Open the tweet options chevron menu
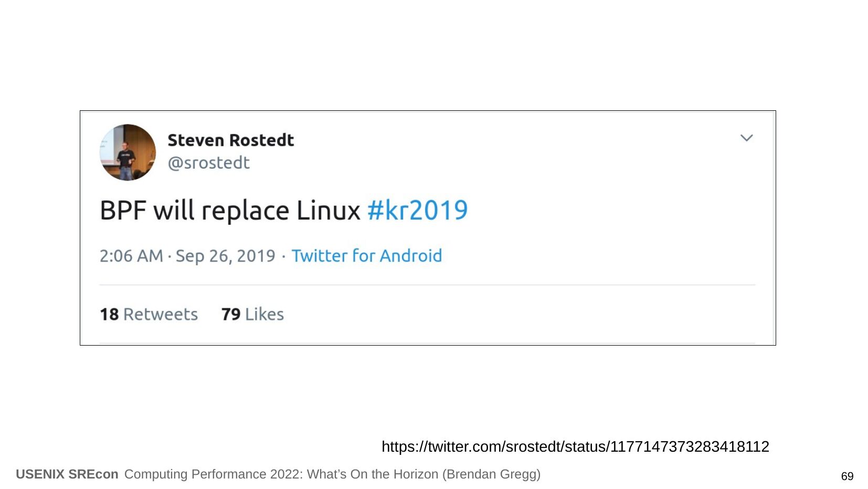Image resolution: width=868 pixels, height=489 pixels. pos(746,138)
